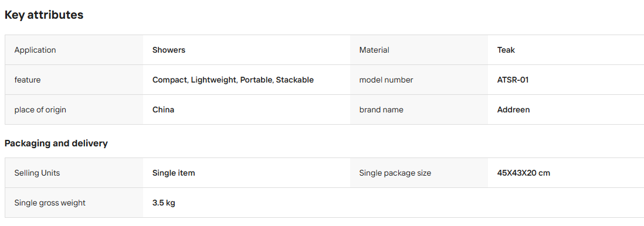This screenshot has height=226, width=644.
Task: Select the brand name label
Action: click(x=381, y=110)
